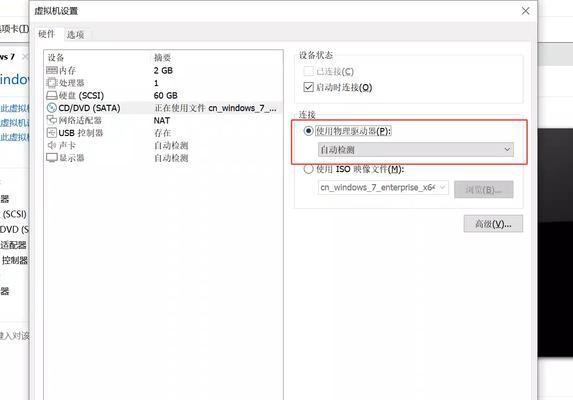This screenshot has height=400, width=573.
Task: Choose 使用 ISO 映像文件(M) radio button
Action: point(308,169)
